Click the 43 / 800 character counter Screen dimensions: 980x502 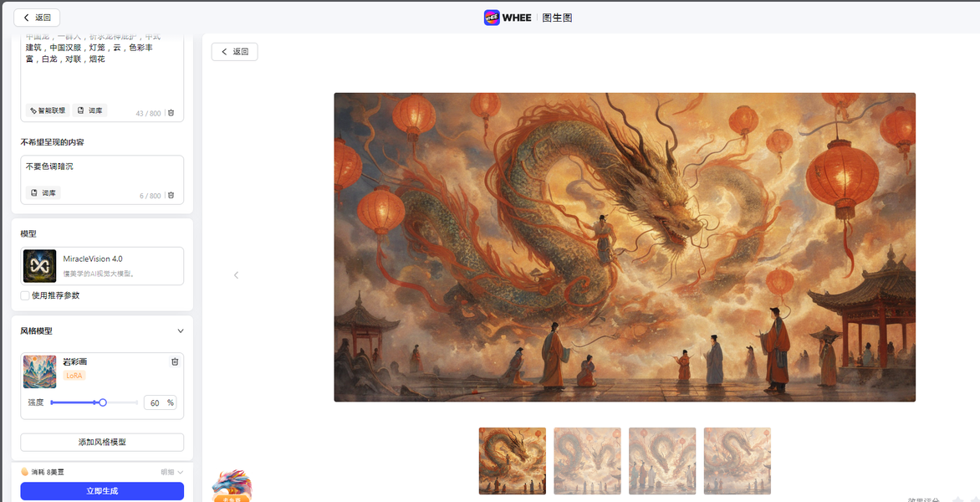tap(148, 113)
